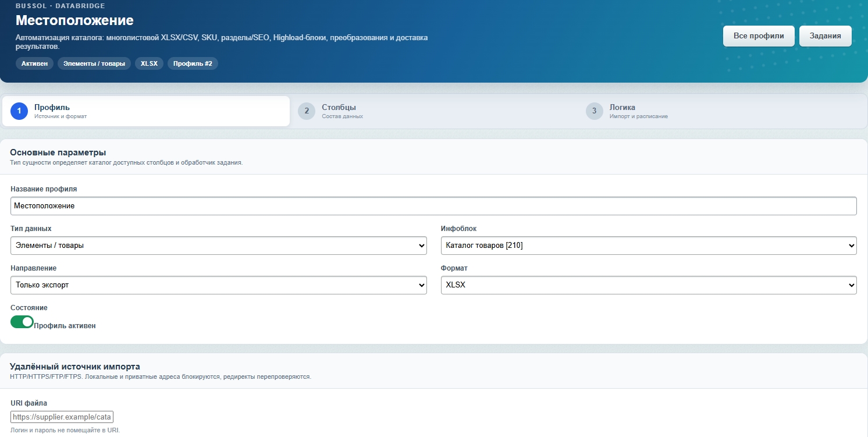868x437 pixels.
Task: Click the Название профиля input field
Action: point(433,206)
